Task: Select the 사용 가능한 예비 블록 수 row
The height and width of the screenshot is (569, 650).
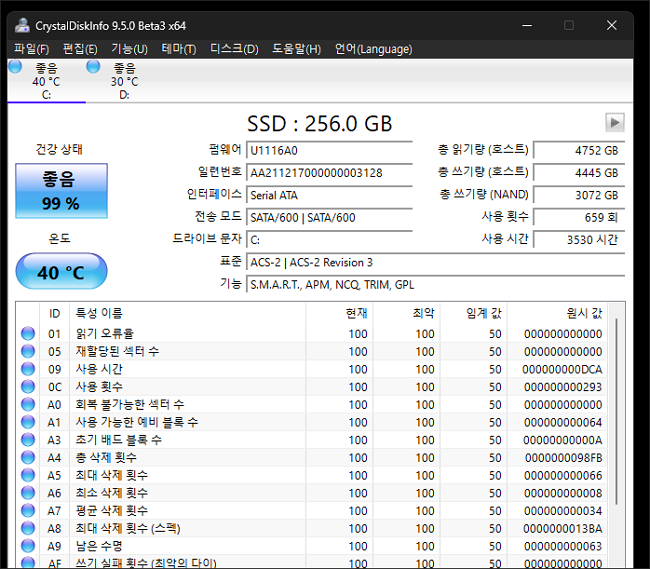Action: (312, 422)
